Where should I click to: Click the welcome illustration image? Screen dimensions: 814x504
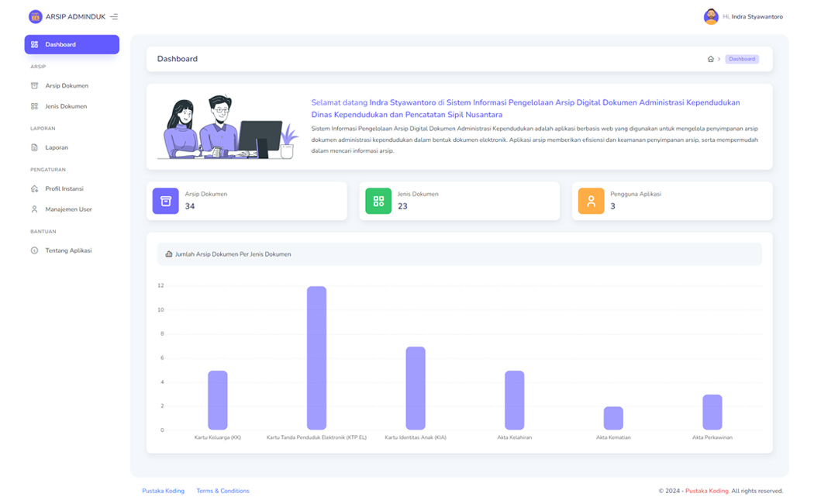coord(229,127)
